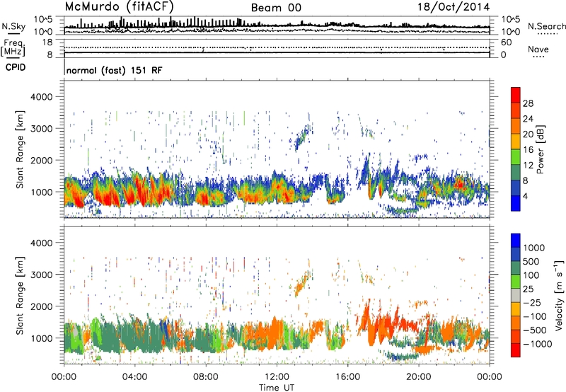566x392 pixels.
Task: Click the "12:00" time axis tick label
Action: pos(277,377)
